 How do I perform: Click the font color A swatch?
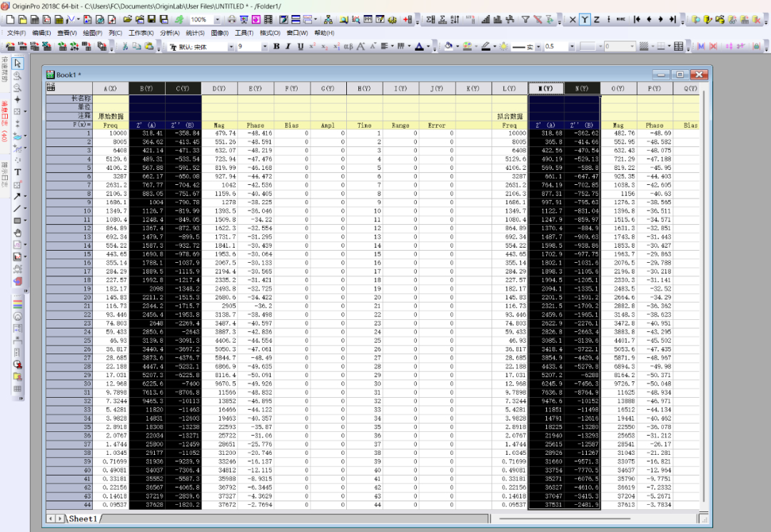(x=419, y=46)
